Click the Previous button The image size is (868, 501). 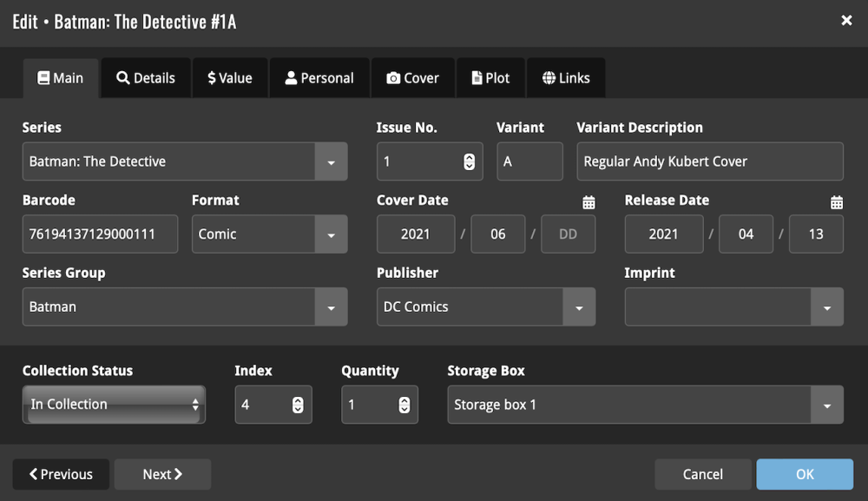click(60, 474)
